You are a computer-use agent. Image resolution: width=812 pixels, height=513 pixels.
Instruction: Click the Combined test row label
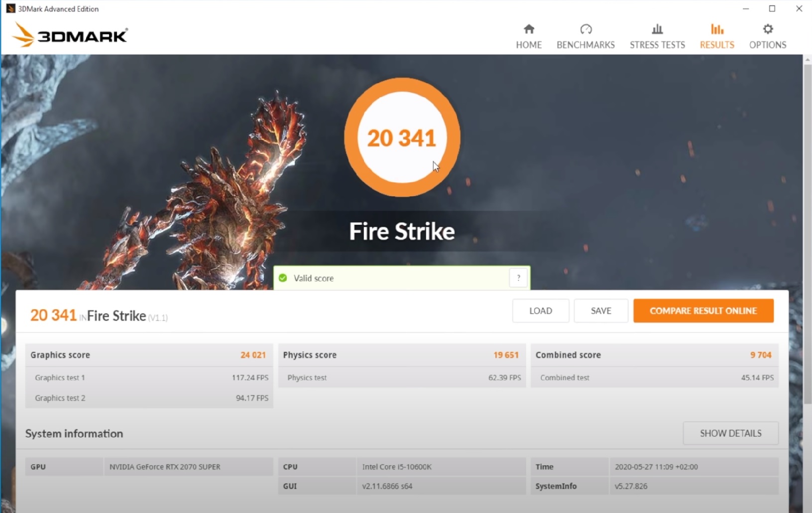click(x=565, y=378)
